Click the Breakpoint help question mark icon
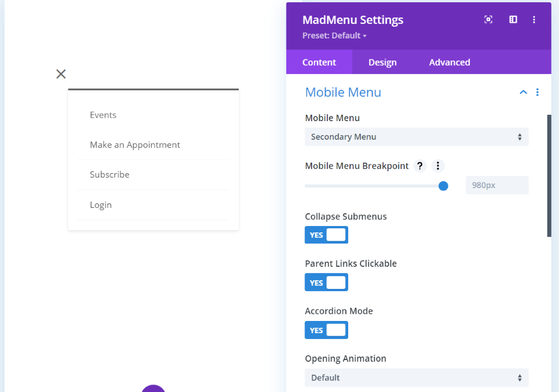 (x=420, y=166)
